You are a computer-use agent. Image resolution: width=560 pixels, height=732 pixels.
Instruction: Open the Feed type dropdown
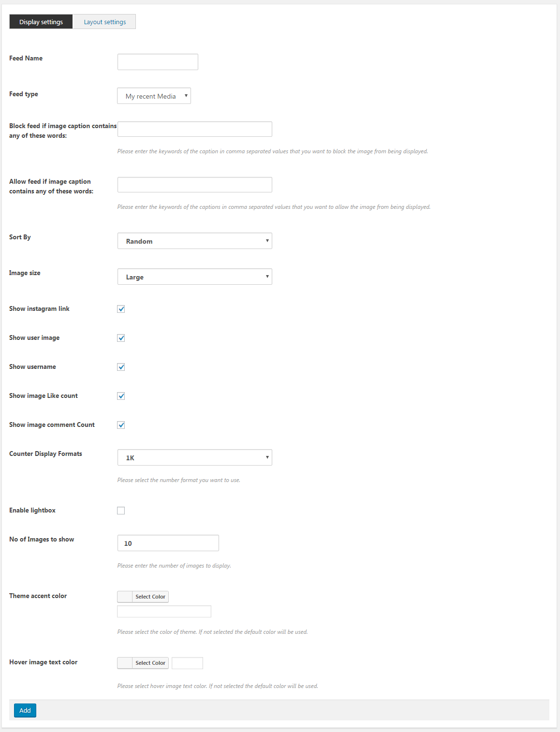point(154,96)
